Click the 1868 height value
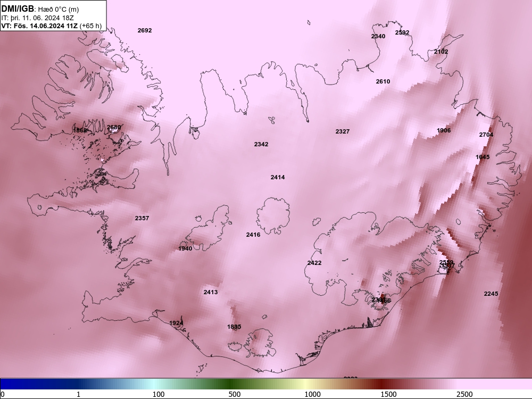The width and height of the screenshot is (532, 399). pos(80,131)
